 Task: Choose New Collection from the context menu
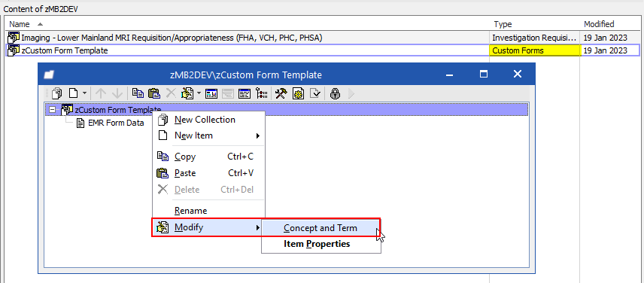(x=208, y=120)
